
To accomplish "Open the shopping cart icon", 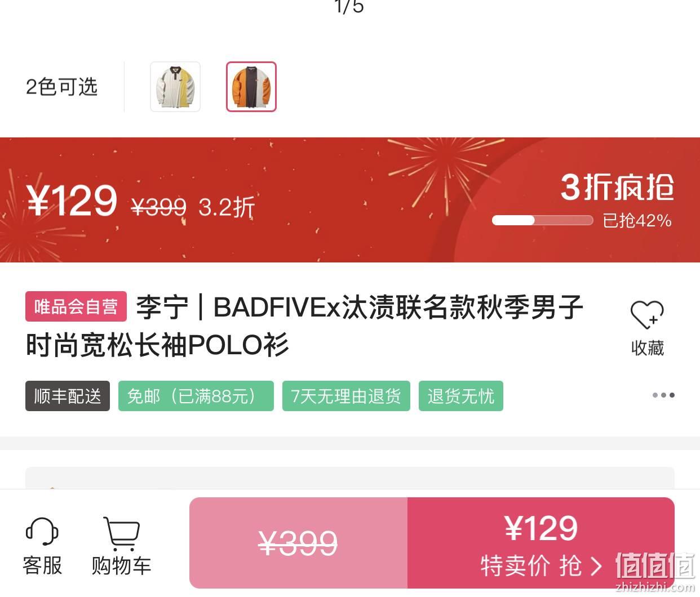I will pos(121,533).
